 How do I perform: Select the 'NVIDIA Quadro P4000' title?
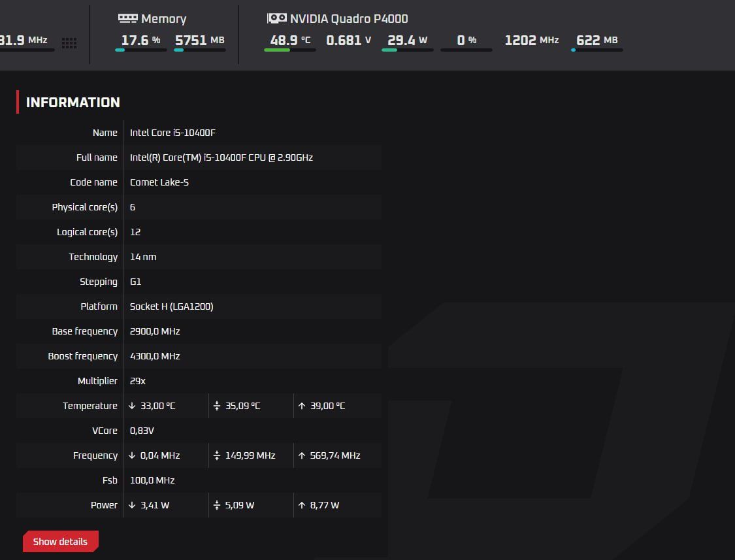point(350,19)
